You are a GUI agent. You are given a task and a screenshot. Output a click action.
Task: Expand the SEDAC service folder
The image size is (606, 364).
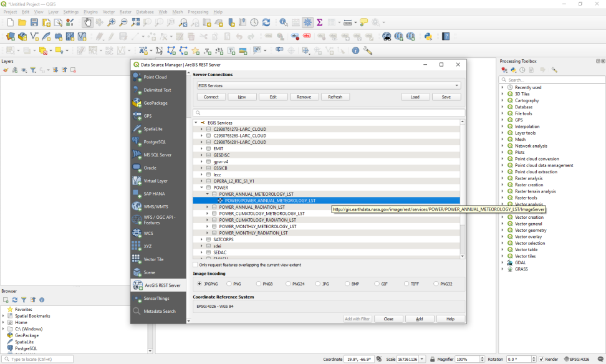point(201,252)
